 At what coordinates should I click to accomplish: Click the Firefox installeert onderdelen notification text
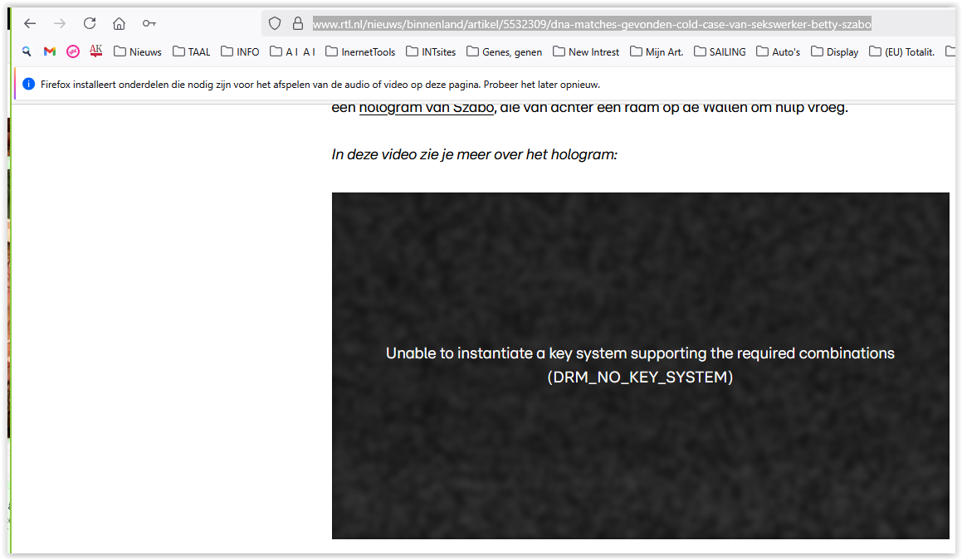tap(320, 85)
